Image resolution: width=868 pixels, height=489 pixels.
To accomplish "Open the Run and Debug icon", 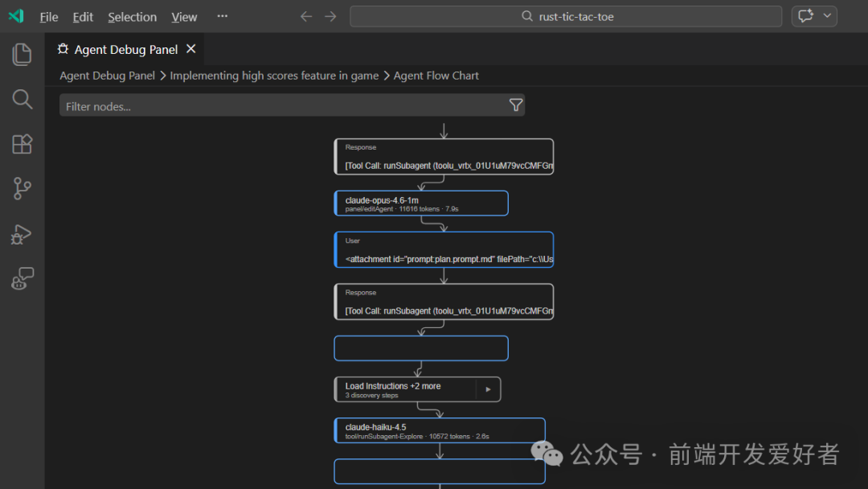I will [x=22, y=234].
